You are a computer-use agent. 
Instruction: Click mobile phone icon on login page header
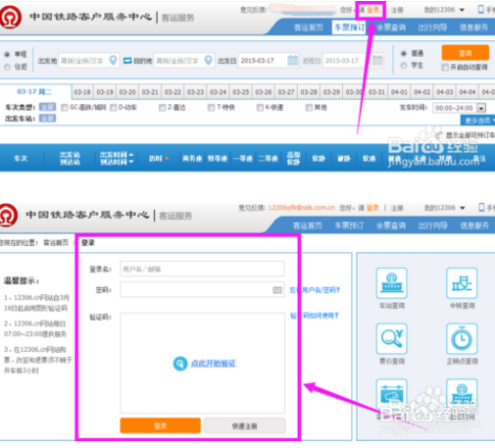[x=481, y=207]
